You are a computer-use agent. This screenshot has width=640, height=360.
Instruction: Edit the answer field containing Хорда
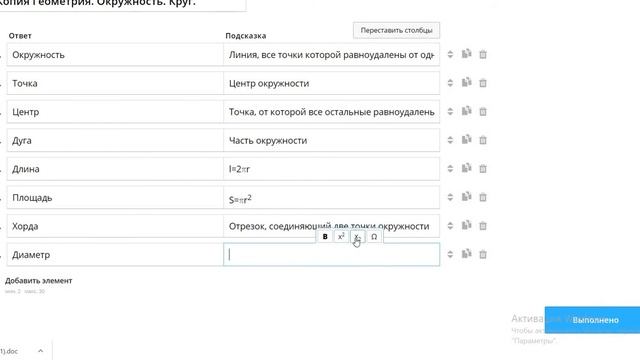pyautogui.click(x=115, y=226)
